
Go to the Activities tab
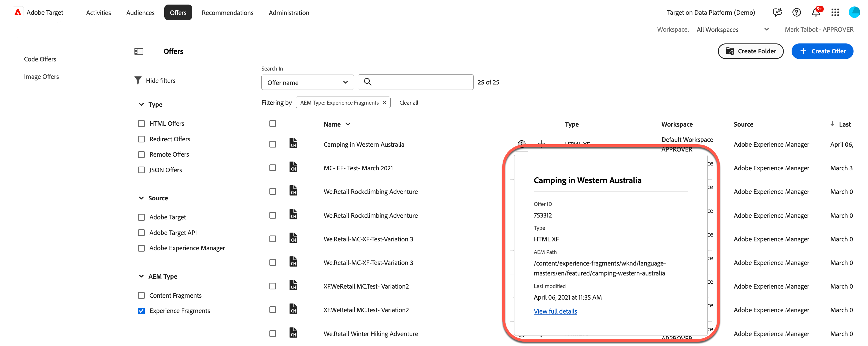[x=98, y=13]
